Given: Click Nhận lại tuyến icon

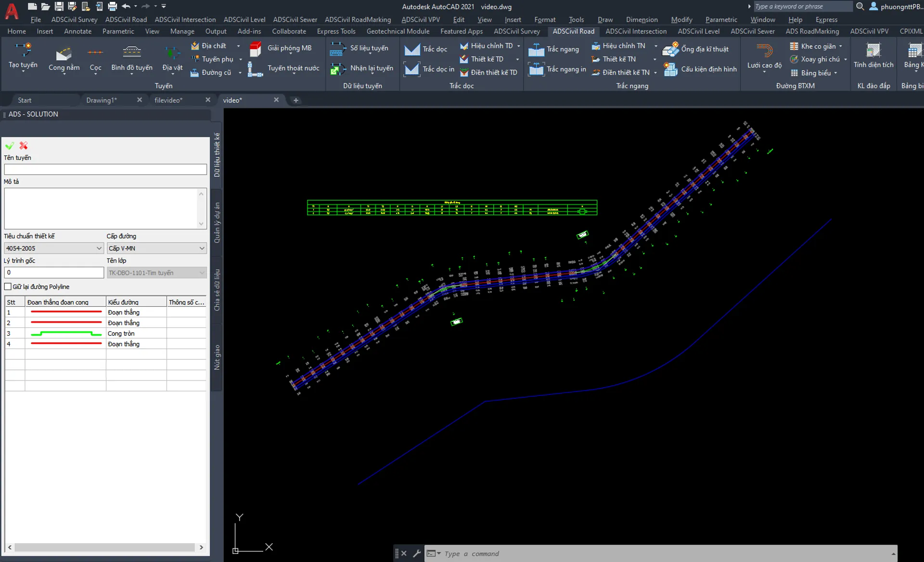Looking at the screenshot, I should click(338, 69).
